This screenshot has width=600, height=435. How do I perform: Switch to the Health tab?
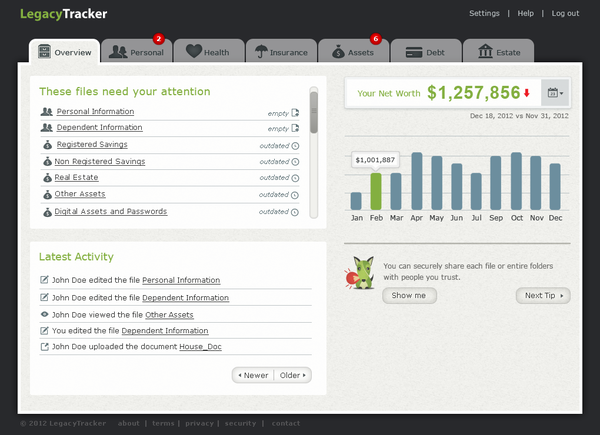(209, 51)
